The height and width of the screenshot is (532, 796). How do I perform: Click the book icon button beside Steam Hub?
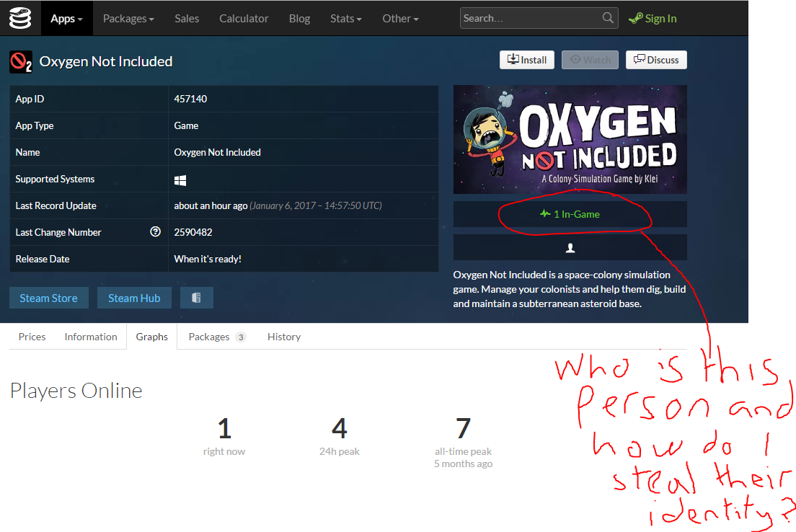(x=196, y=298)
